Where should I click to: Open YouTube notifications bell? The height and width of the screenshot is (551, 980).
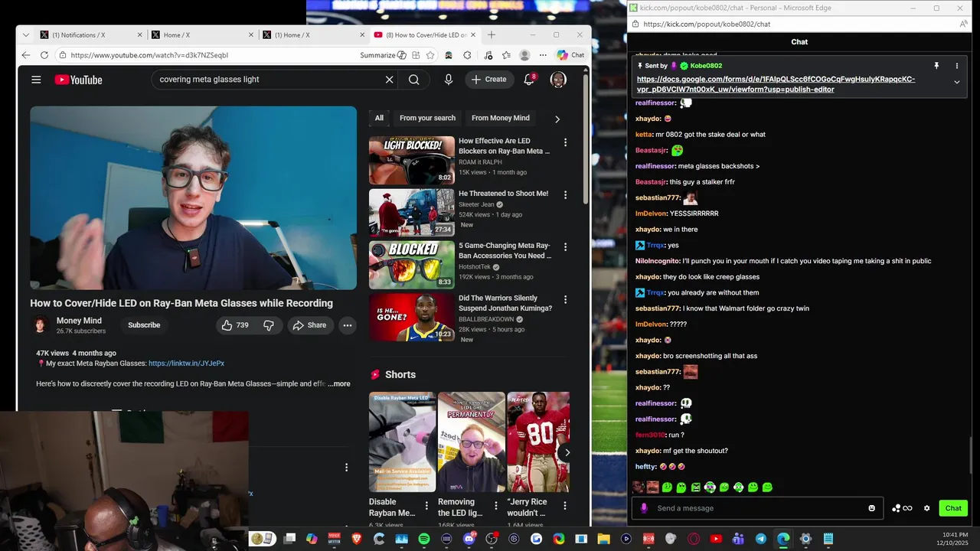coord(528,80)
